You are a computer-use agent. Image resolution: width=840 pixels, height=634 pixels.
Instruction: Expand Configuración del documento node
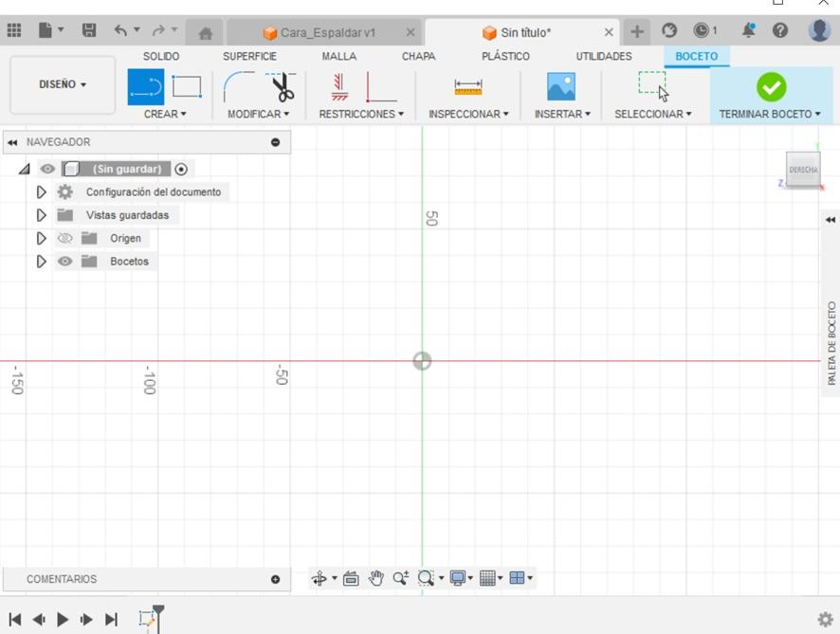tap(42, 192)
